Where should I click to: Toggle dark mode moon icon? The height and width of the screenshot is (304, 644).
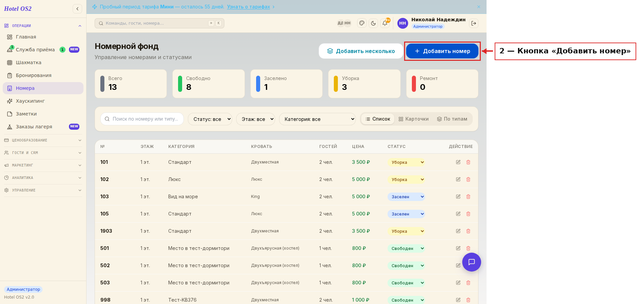pos(373,23)
